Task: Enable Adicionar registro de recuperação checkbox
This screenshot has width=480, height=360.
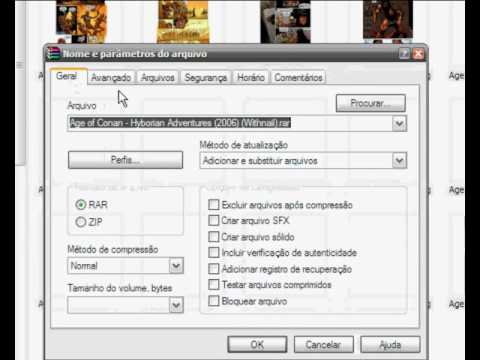Action: pos(214,269)
